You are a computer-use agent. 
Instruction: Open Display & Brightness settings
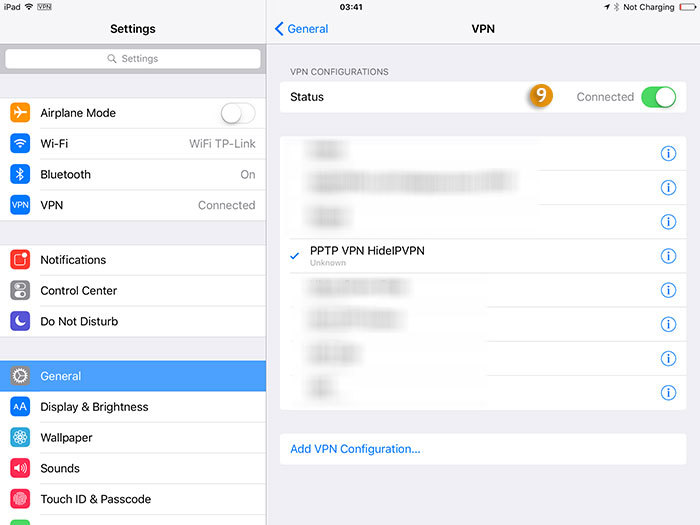coord(133,407)
